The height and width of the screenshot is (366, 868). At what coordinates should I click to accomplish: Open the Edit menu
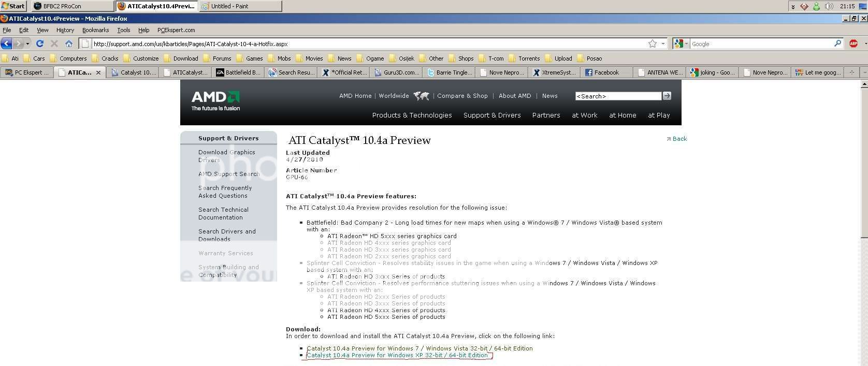point(24,30)
